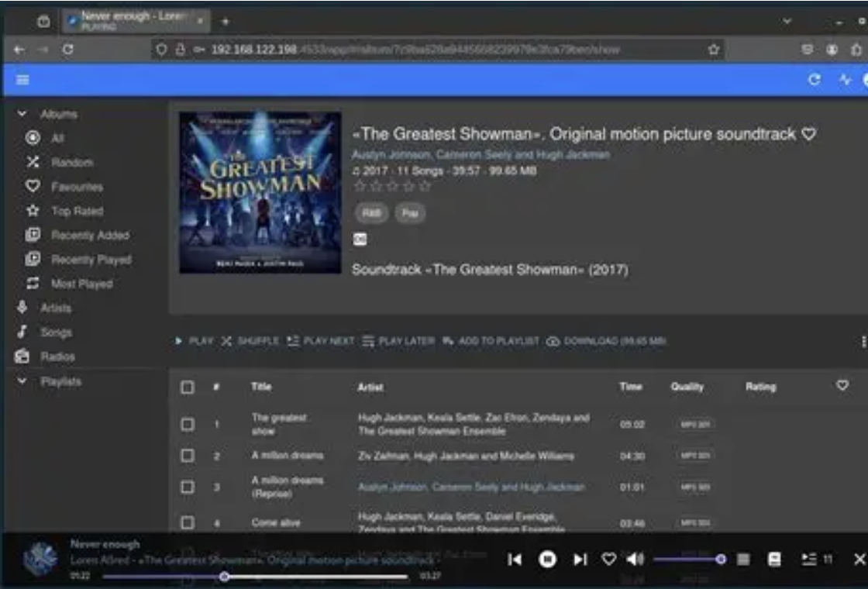Click the refresh icon in the blue header
This screenshot has height=589, width=868.
815,80
